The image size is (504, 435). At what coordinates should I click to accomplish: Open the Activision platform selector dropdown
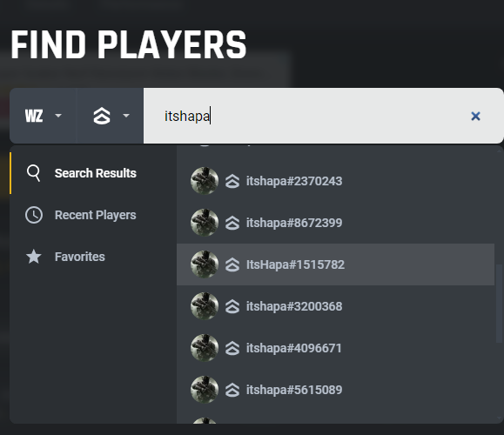111,116
